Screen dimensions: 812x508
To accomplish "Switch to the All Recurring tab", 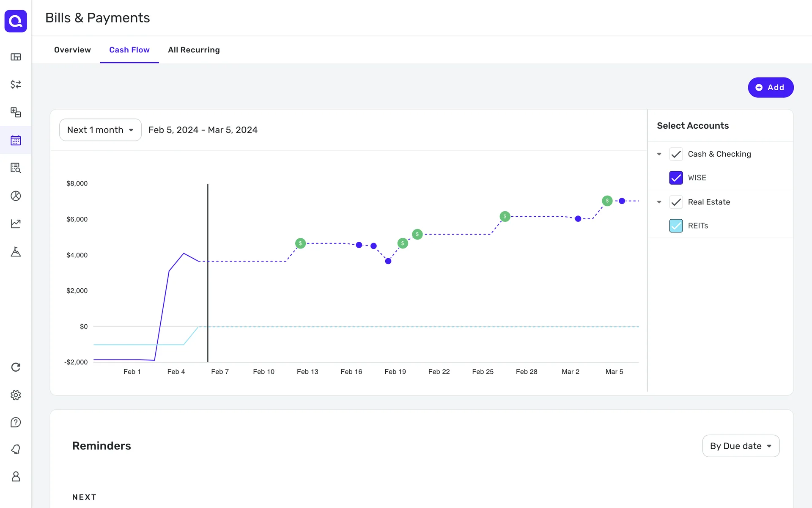I will coord(194,50).
